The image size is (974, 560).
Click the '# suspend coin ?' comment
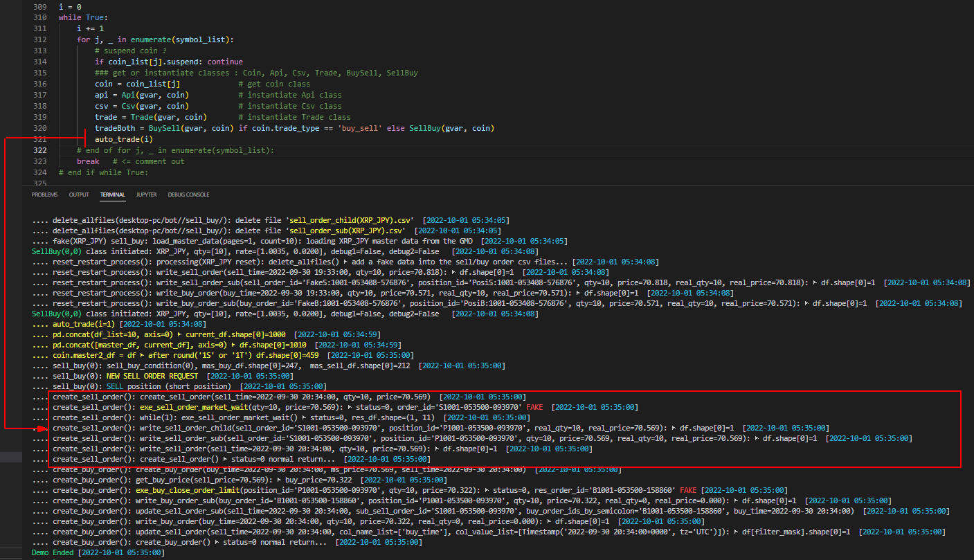[x=131, y=51]
